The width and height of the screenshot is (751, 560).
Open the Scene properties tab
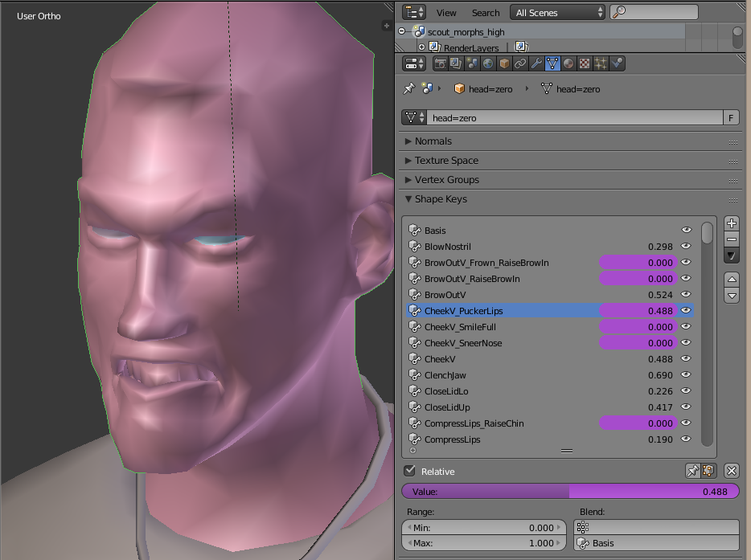472,63
